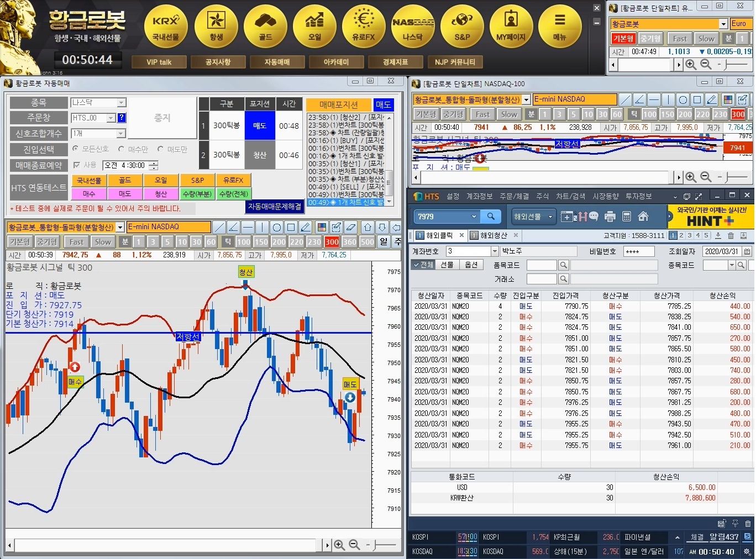Click the 경제지표 button
Viewport: 756px width, 559px height.
click(395, 62)
